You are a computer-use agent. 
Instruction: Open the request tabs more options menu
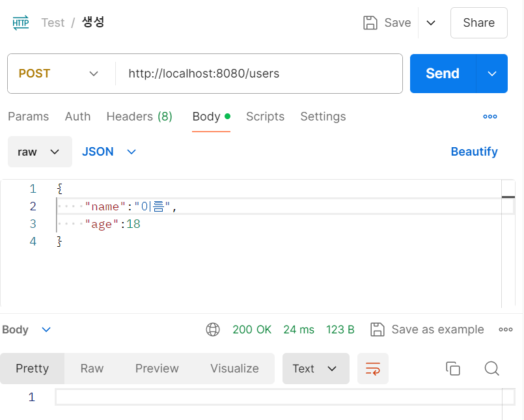click(x=490, y=117)
